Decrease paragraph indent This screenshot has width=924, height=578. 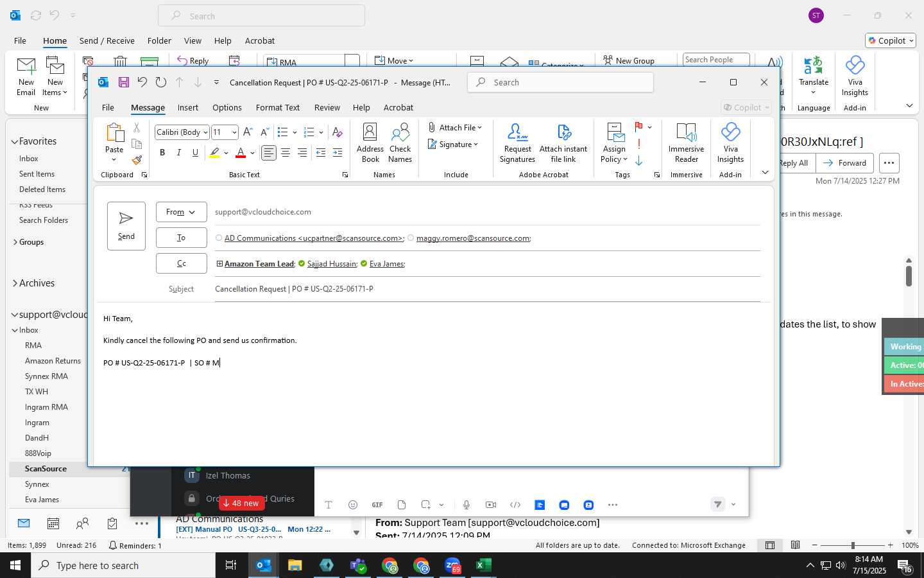pos(321,152)
